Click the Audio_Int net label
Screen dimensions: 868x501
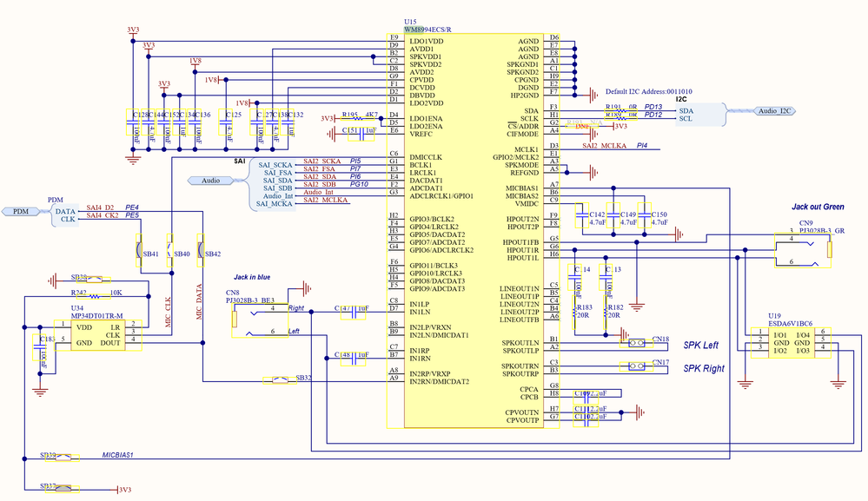[318, 192]
